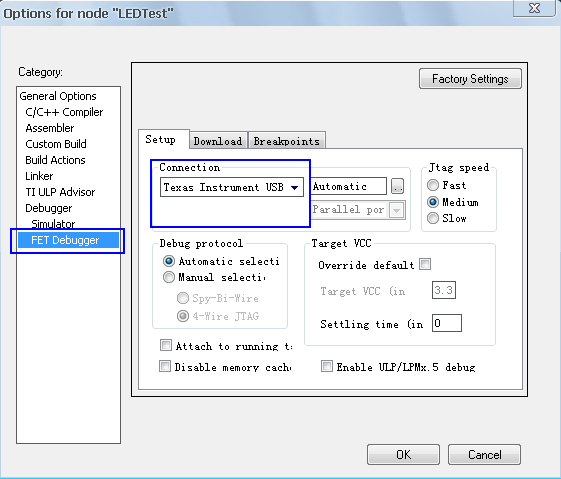Select Medium Jtag speed
This screenshot has height=479, width=561.
433,202
